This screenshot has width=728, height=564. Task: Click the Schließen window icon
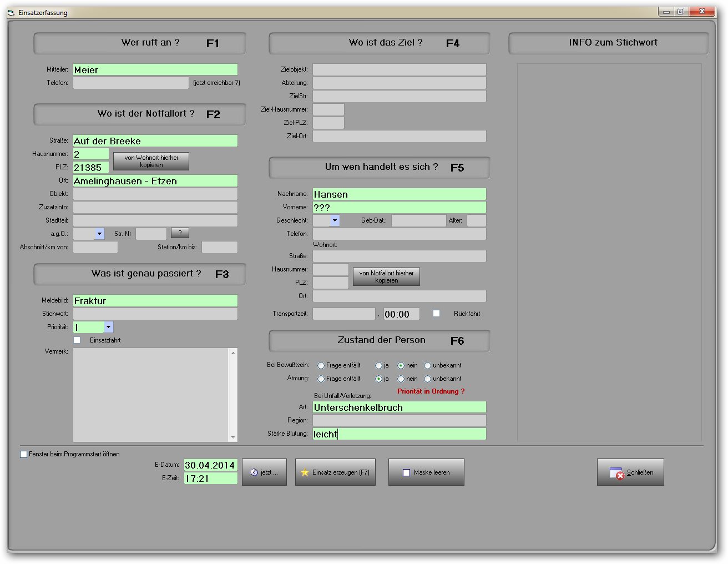pyautogui.click(x=616, y=473)
